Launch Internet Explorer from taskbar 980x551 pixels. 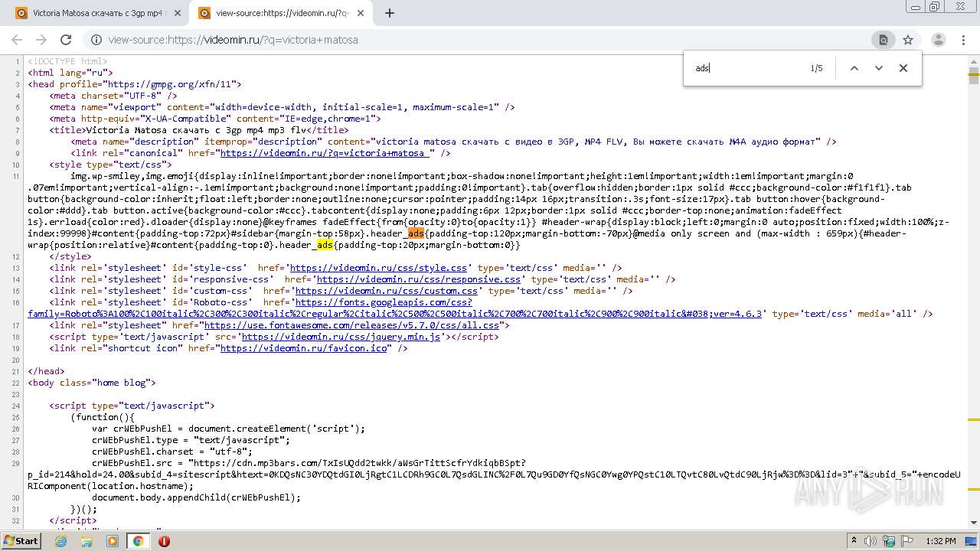point(61,541)
